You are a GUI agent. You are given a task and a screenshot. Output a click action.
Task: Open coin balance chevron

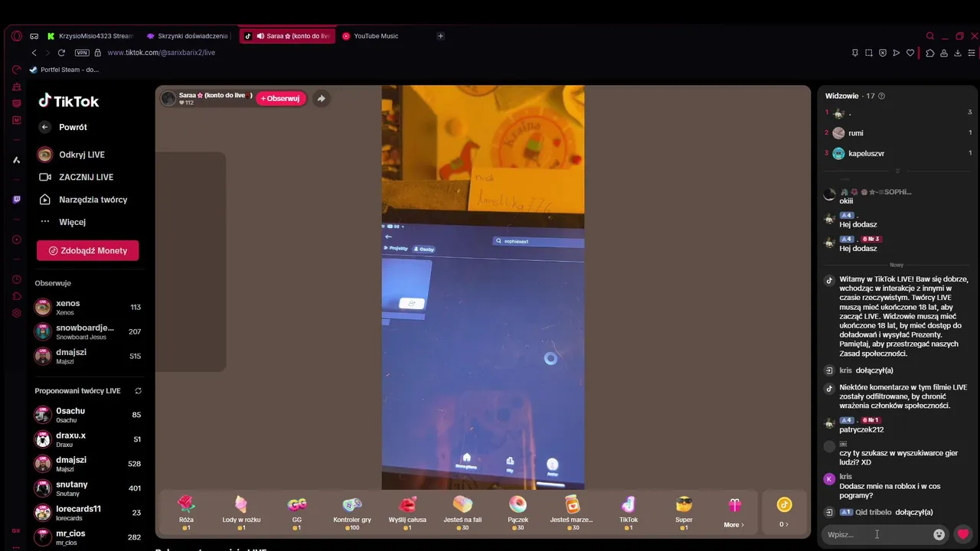click(784, 524)
